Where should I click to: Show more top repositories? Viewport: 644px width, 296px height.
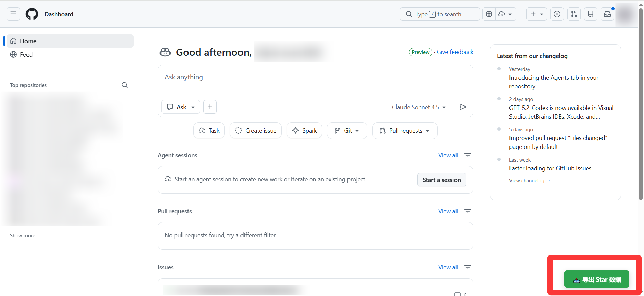pyautogui.click(x=22, y=235)
